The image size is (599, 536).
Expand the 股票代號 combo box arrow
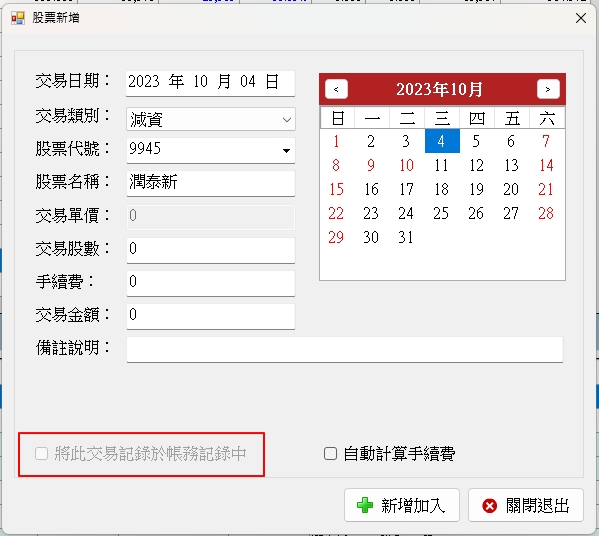click(286, 151)
